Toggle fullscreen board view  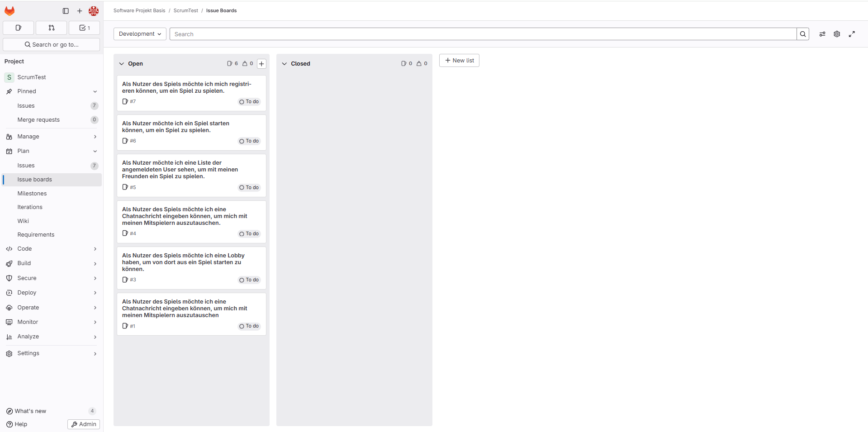(x=852, y=34)
